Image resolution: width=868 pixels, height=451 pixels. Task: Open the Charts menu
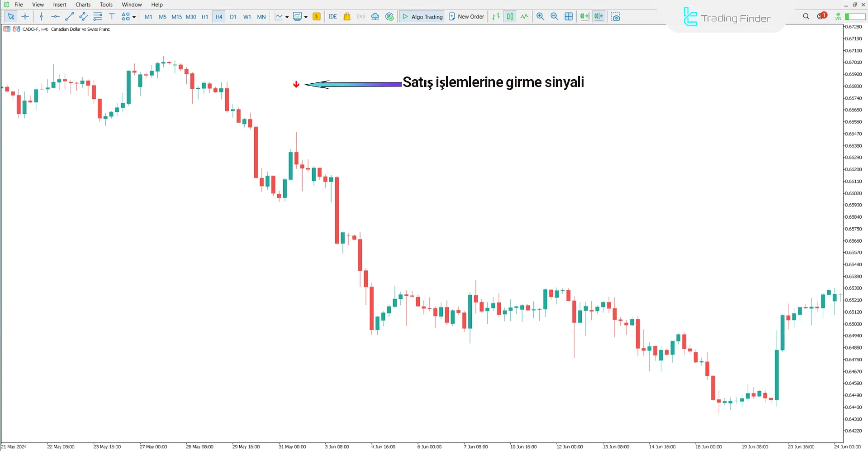(x=82, y=5)
